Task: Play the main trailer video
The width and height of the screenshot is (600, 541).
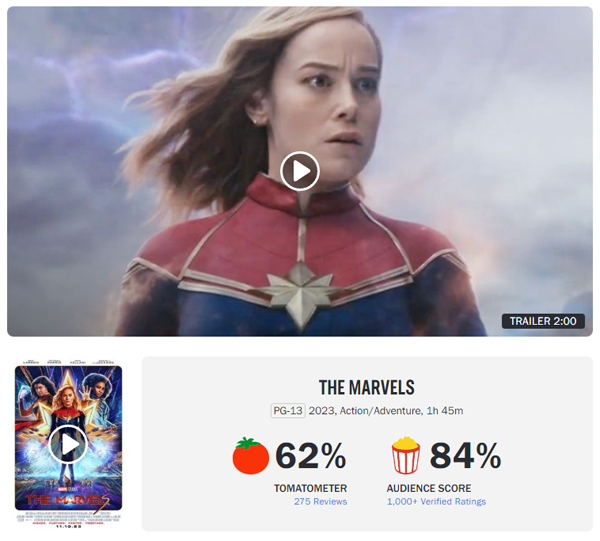Action: (x=300, y=171)
